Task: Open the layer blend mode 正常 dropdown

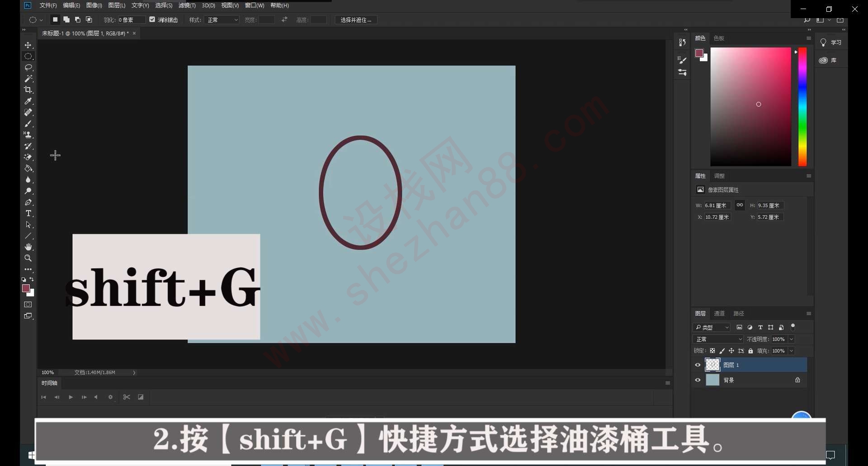Action: point(718,339)
